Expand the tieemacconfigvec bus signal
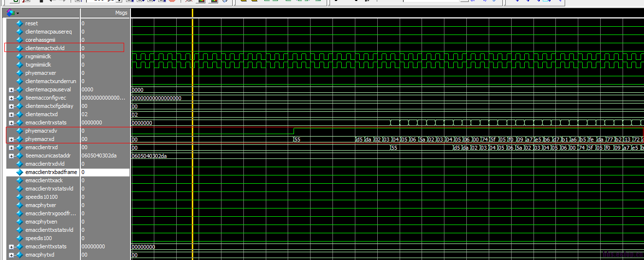This screenshot has width=644, height=260. click(x=11, y=98)
